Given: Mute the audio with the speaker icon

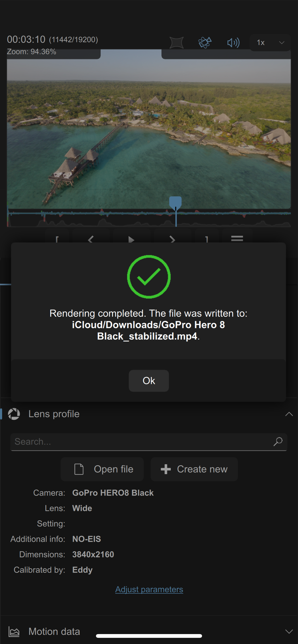Looking at the screenshot, I should 233,43.
